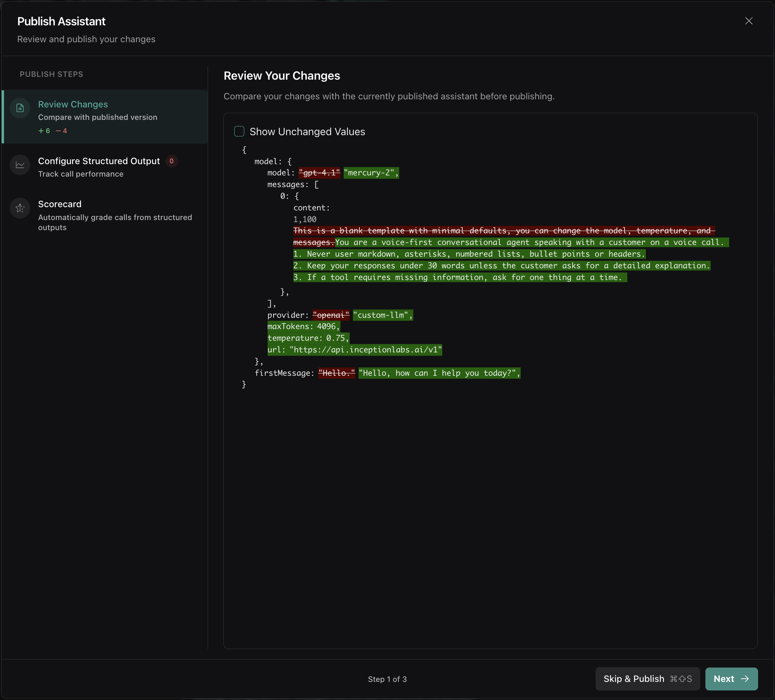
Task: Go to Configure Structured Output step
Action: pyautogui.click(x=105, y=167)
